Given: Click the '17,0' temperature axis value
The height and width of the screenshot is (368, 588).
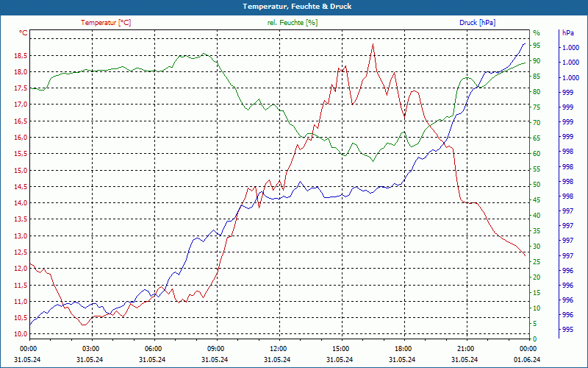Looking at the screenshot, I should coord(21,105).
